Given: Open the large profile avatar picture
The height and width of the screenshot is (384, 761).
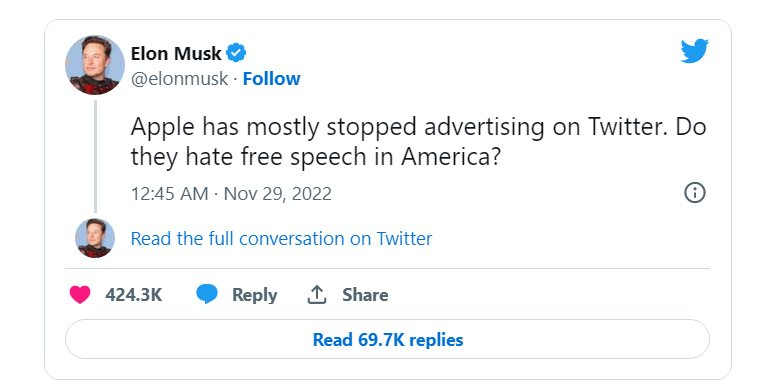Looking at the screenshot, I should [95, 65].
